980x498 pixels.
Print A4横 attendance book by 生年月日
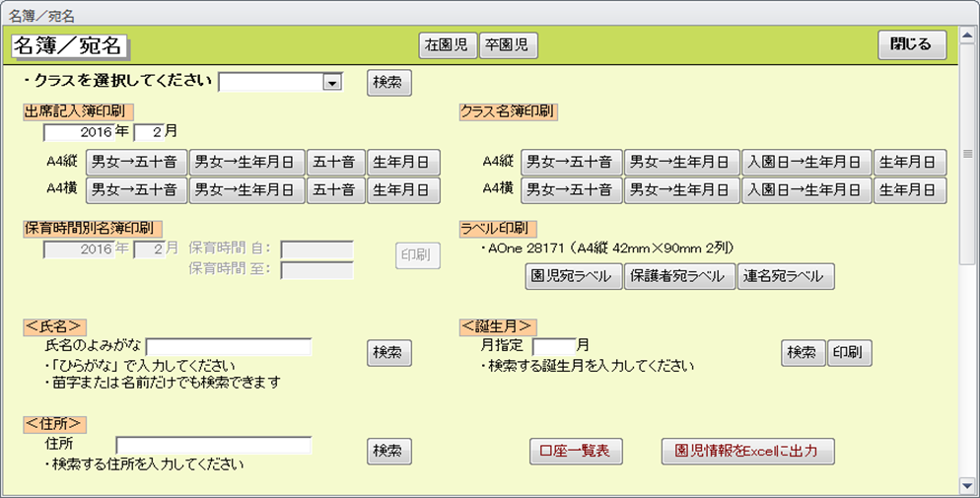coord(403,189)
